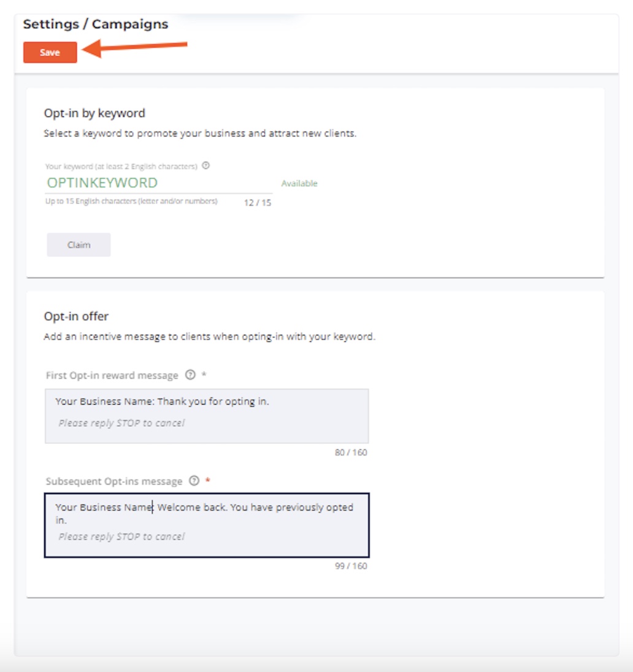Select the '99 / 160' character counter
This screenshot has height=672, width=633.
pyautogui.click(x=351, y=566)
